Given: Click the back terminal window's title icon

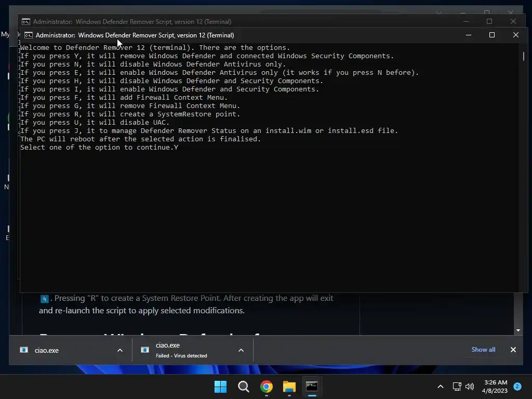Looking at the screenshot, I should (x=26, y=22).
